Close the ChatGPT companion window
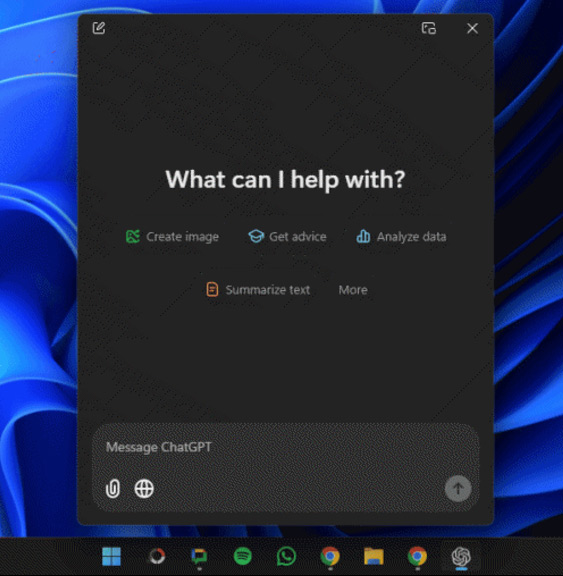Image resolution: width=563 pixels, height=576 pixels. [472, 28]
